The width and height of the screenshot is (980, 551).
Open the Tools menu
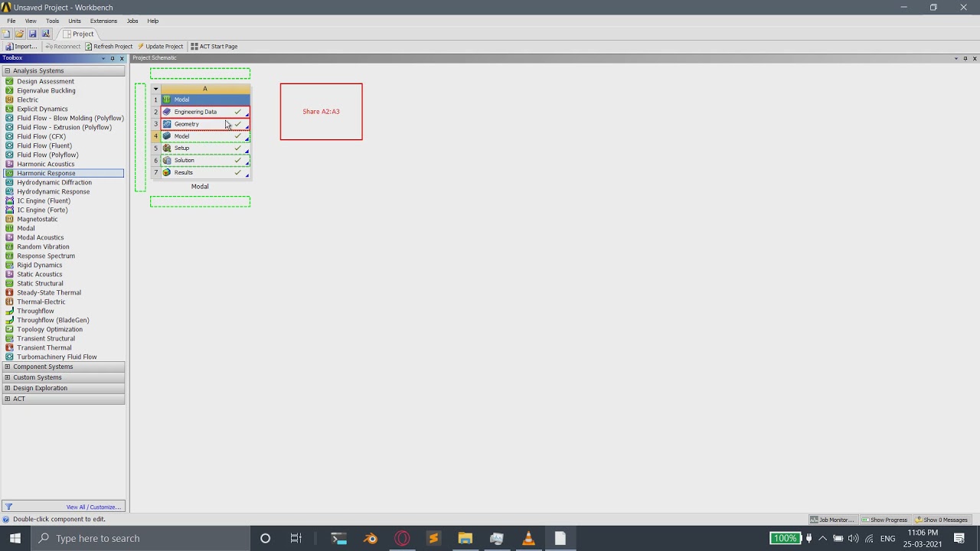coord(52,21)
